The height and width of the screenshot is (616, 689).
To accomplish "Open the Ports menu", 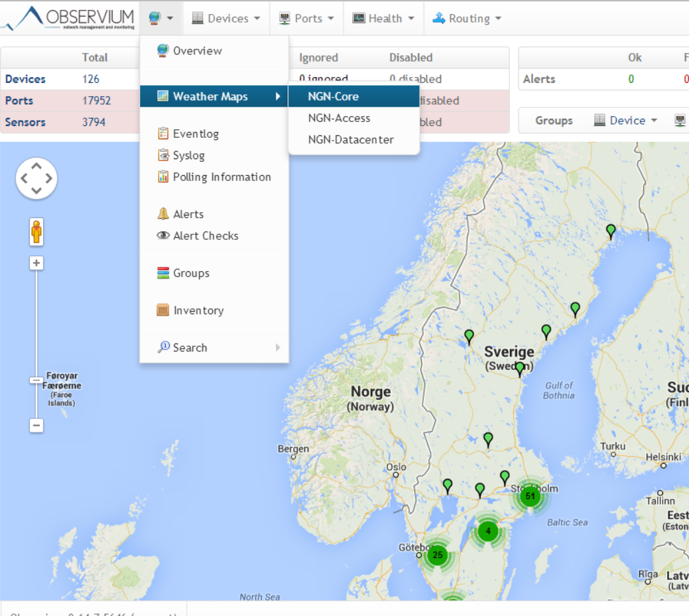I will [x=307, y=19].
